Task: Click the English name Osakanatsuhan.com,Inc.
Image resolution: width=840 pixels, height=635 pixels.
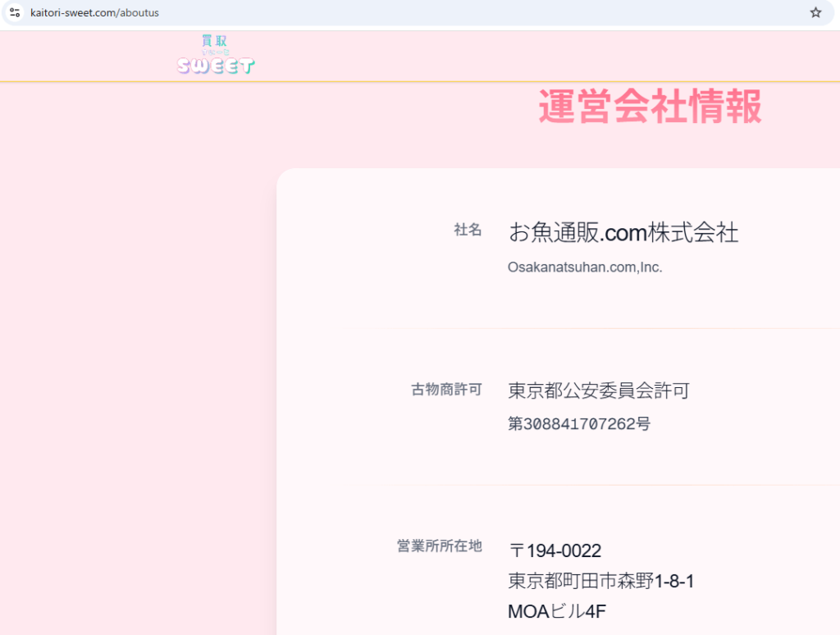Action: [585, 267]
